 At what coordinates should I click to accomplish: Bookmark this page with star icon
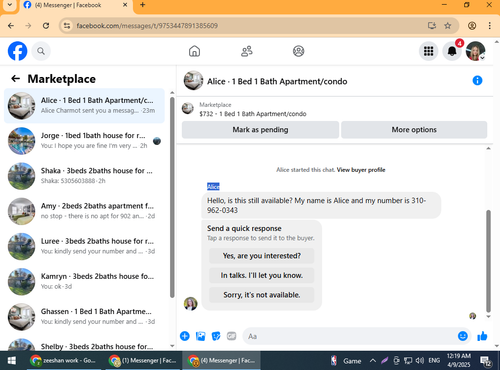pos(448,26)
